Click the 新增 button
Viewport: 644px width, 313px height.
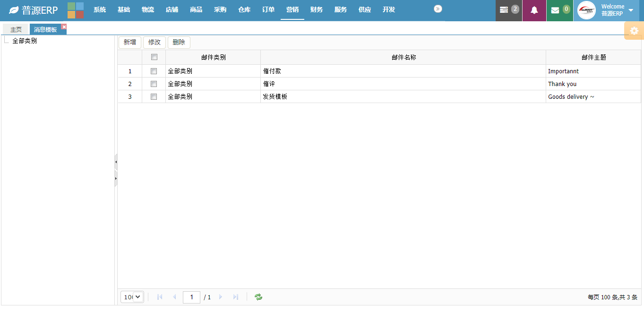point(130,42)
